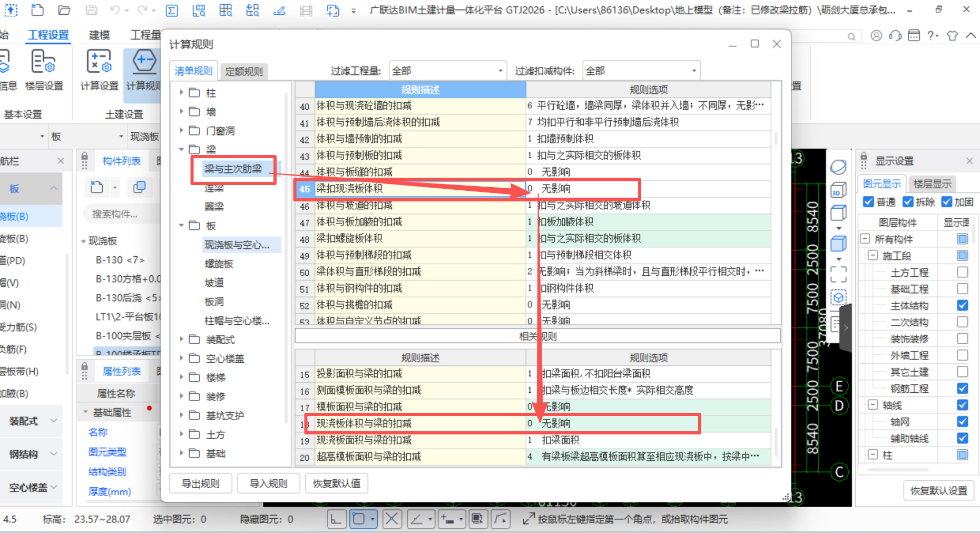Screen dimensions: 980x533
Task: Switch to the 定额规则 tab
Action: click(x=244, y=71)
